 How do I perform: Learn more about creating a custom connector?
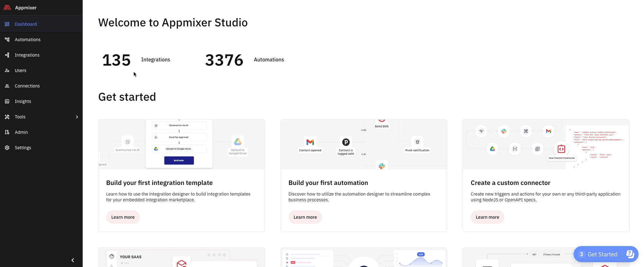[x=487, y=217]
